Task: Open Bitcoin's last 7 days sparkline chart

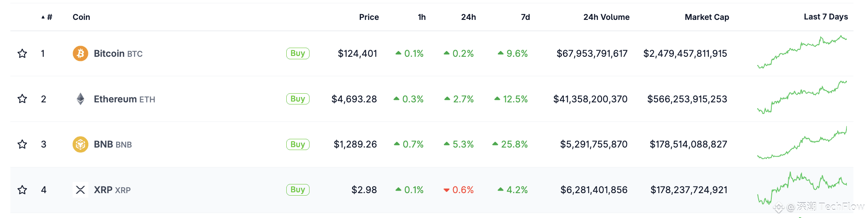Action: point(802,52)
